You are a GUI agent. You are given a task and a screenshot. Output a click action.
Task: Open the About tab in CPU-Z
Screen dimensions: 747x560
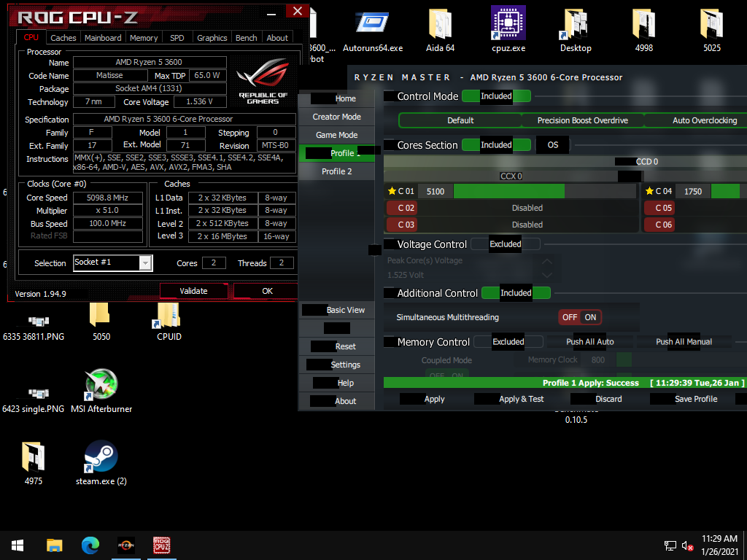click(x=276, y=38)
